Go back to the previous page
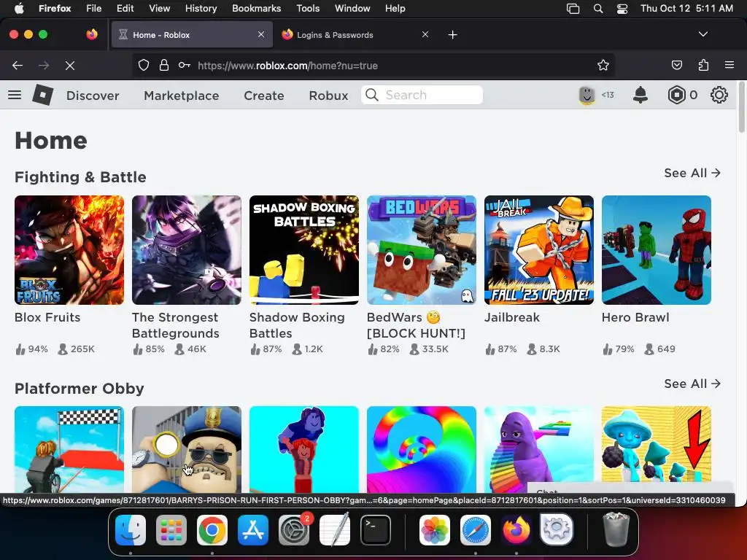This screenshot has width=747, height=560. [18, 66]
